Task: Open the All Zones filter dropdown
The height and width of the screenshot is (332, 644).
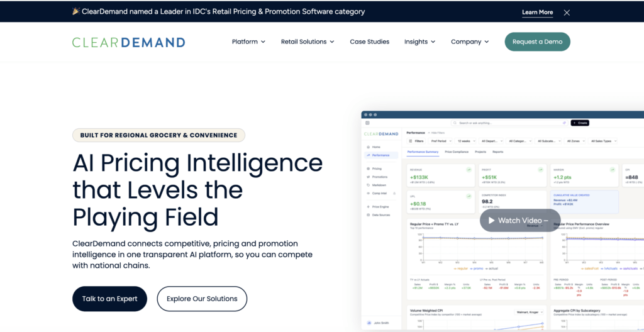Action: pos(575,141)
